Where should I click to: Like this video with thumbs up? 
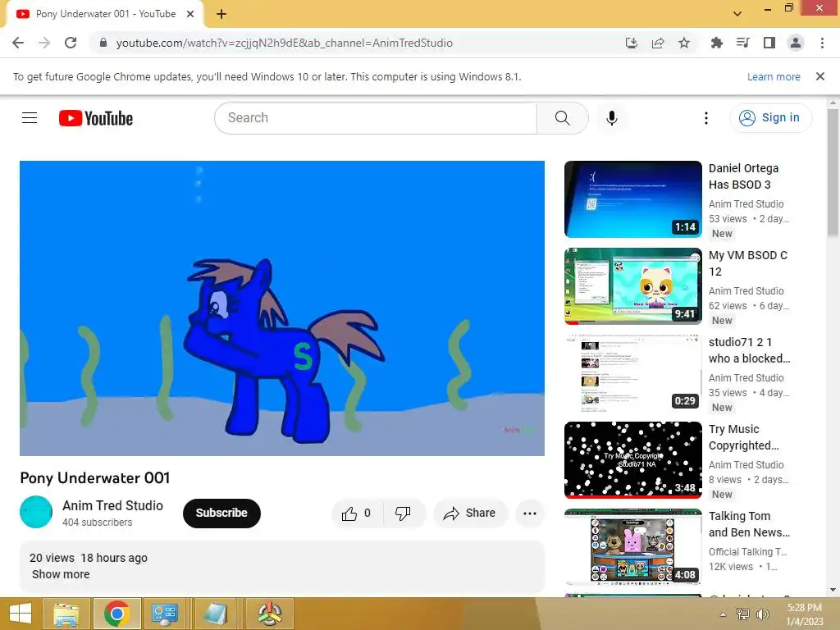click(358, 514)
